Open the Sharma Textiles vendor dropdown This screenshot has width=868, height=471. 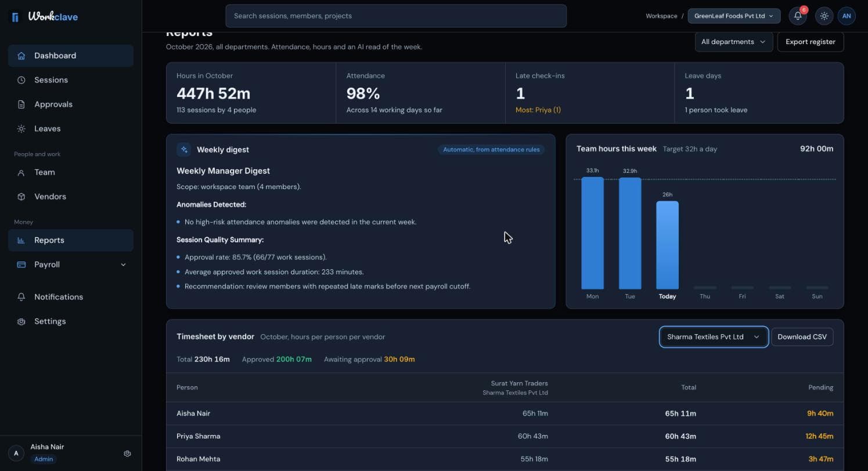coord(714,337)
